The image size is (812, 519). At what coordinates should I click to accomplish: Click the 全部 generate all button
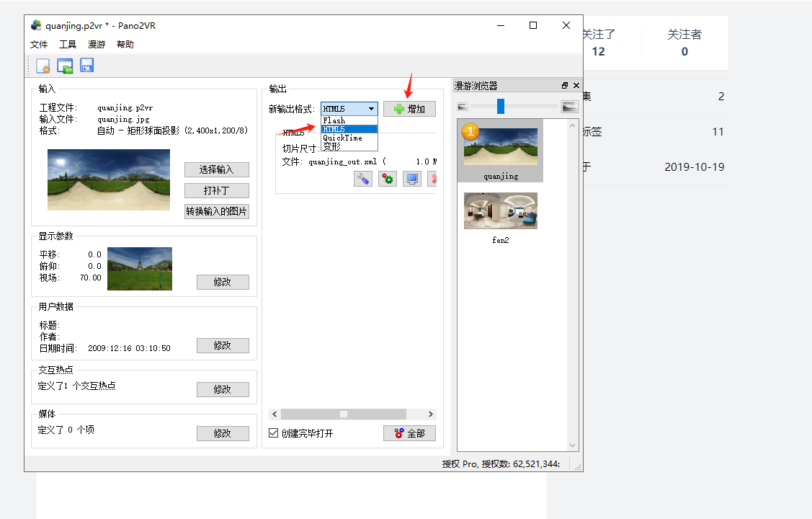[x=410, y=433]
